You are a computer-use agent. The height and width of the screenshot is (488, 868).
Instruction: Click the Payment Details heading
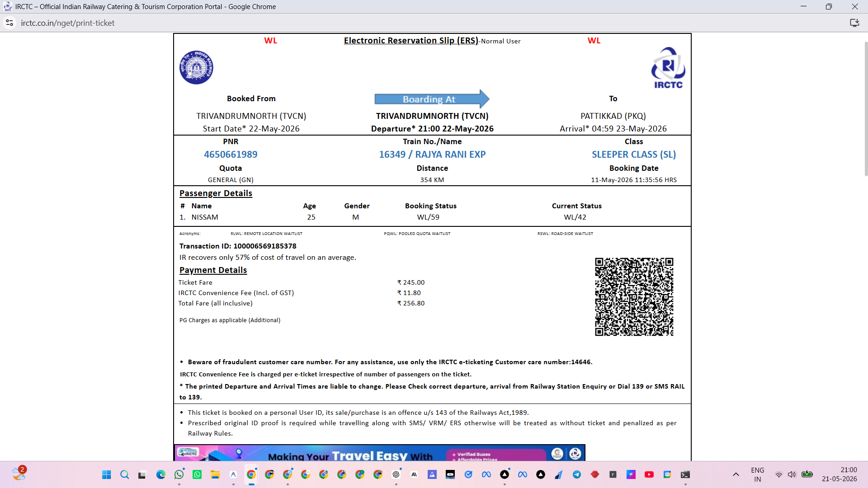[213, 270]
